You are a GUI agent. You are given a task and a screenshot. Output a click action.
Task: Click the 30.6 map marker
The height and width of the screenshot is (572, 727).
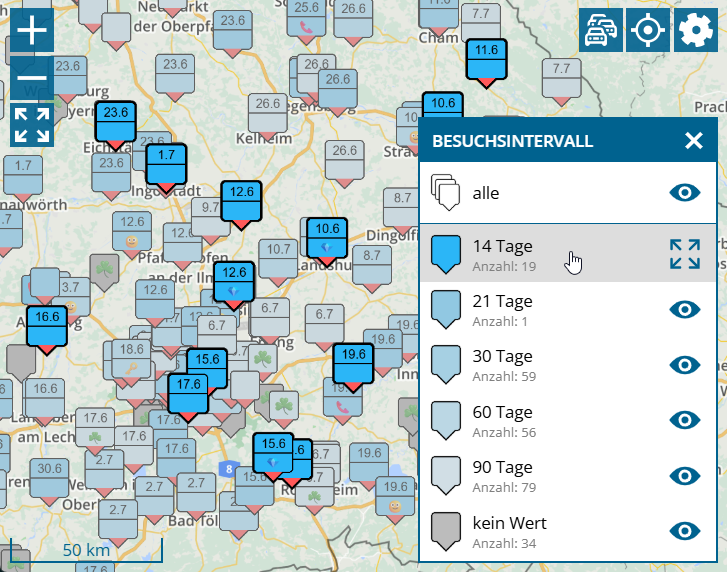click(x=49, y=482)
